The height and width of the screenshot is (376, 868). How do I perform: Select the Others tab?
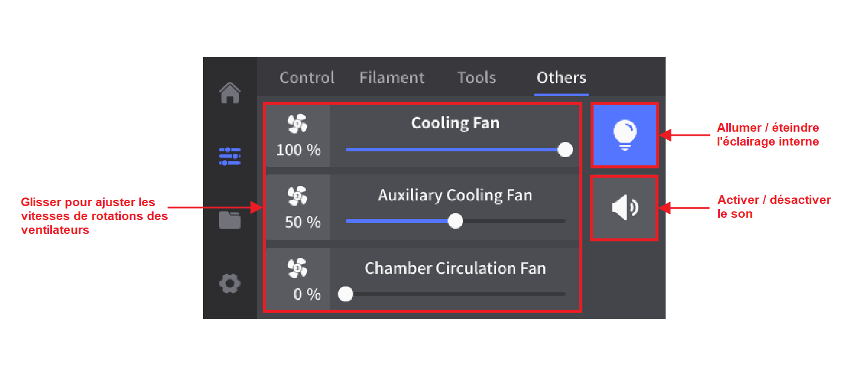561,78
